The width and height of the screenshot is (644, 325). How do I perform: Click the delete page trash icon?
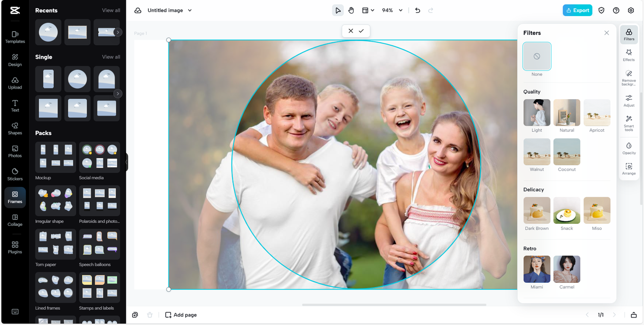pyautogui.click(x=149, y=315)
